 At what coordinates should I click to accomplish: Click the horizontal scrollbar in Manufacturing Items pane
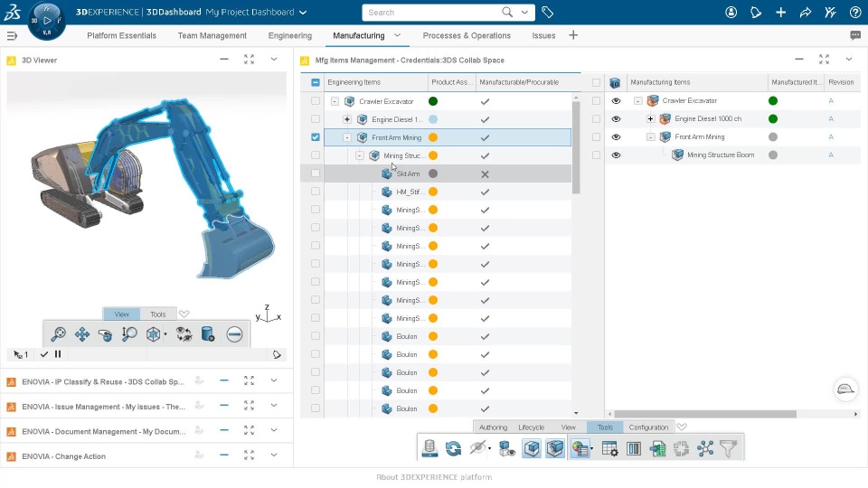point(705,414)
